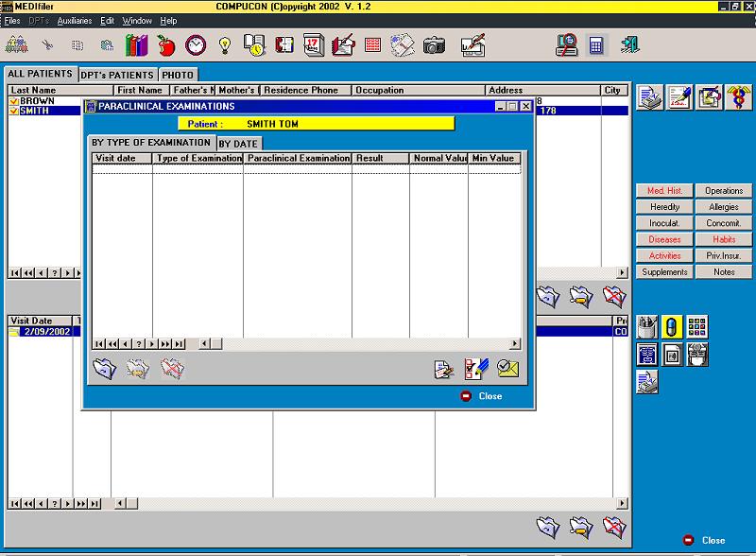Click the caduceus medical symbol icon
Viewport: 756px width, 556px height.
click(x=738, y=97)
